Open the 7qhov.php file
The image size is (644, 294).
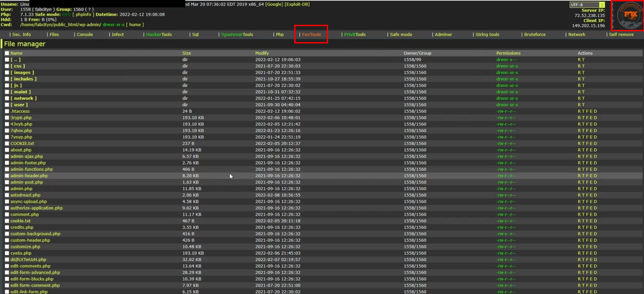coord(21,130)
